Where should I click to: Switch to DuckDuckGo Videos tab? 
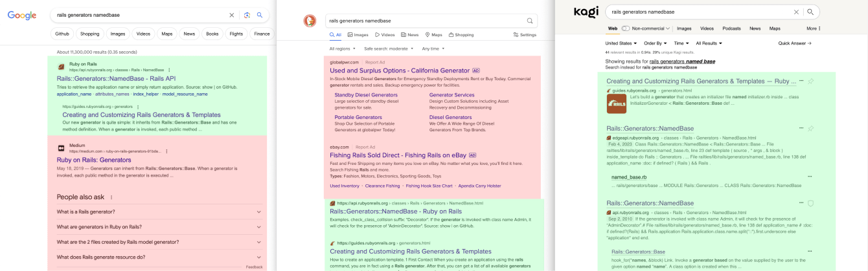[x=385, y=35]
